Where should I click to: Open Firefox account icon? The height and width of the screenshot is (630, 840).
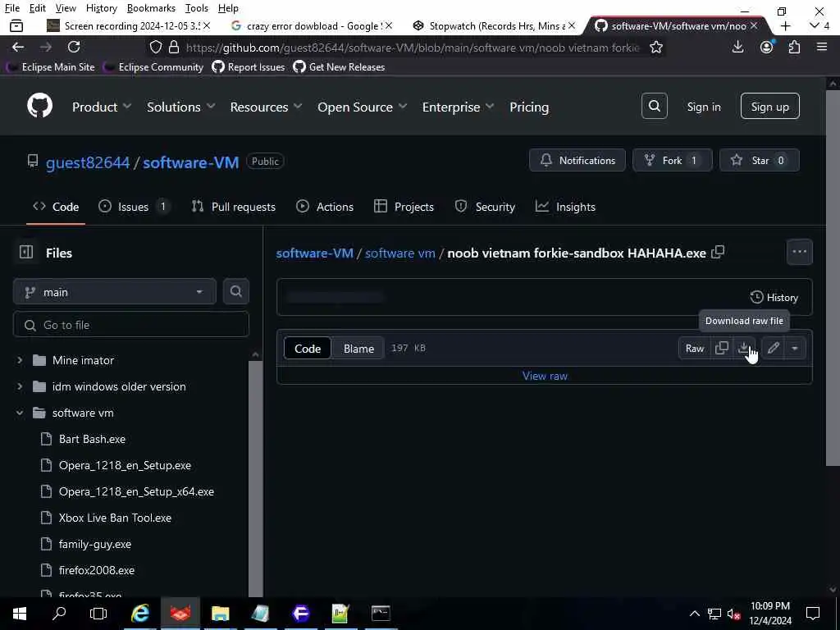click(x=767, y=47)
